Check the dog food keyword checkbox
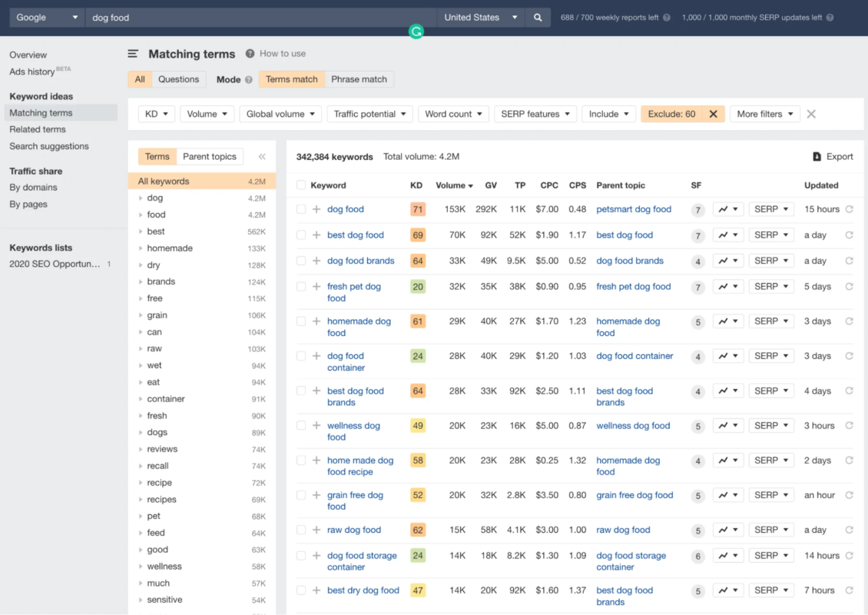 (x=300, y=209)
